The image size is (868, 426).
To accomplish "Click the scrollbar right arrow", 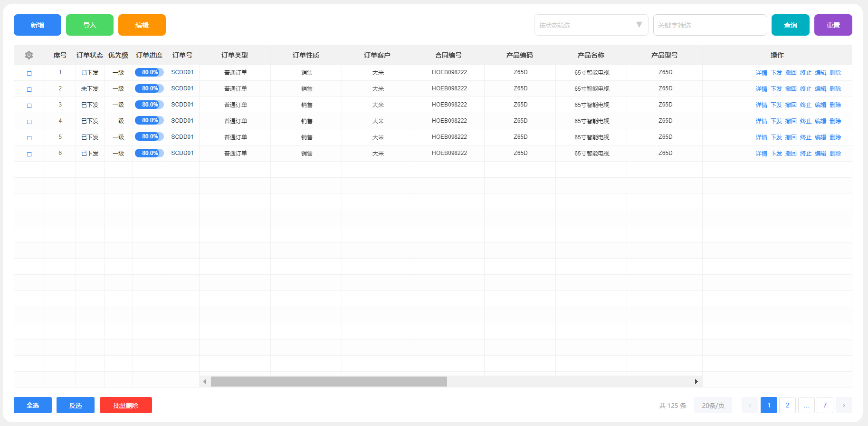I will pyautogui.click(x=696, y=381).
